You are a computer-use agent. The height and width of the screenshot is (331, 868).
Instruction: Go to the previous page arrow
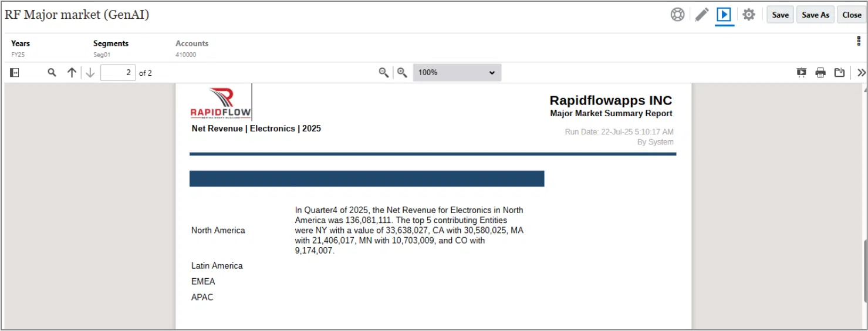72,73
